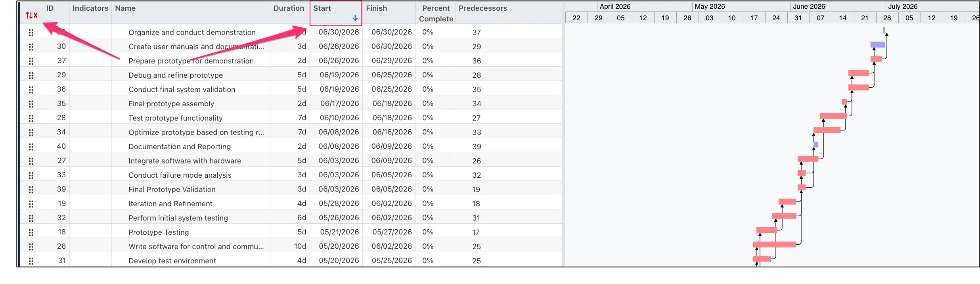Select task name 'Documentation and Reporting'
The width and height of the screenshot is (980, 284).
[180, 147]
